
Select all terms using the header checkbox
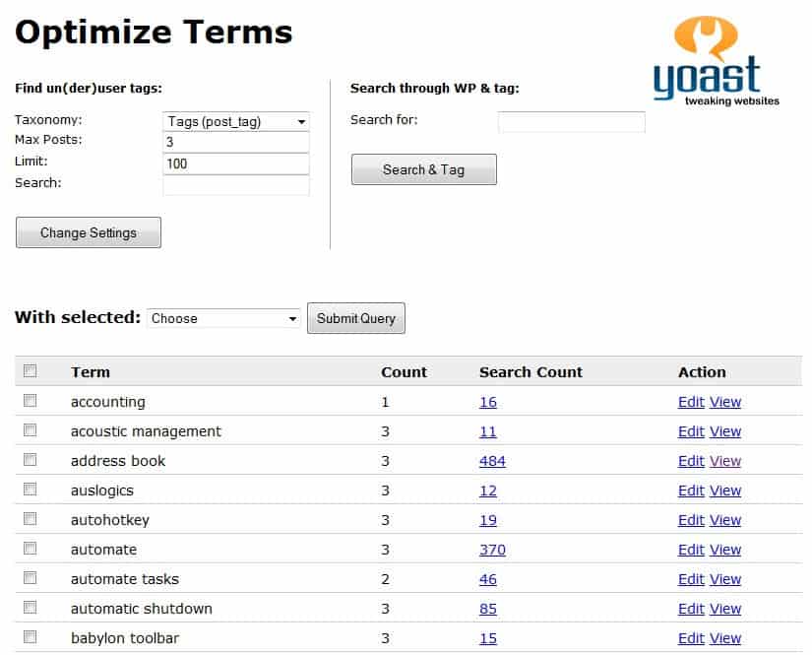coord(30,370)
